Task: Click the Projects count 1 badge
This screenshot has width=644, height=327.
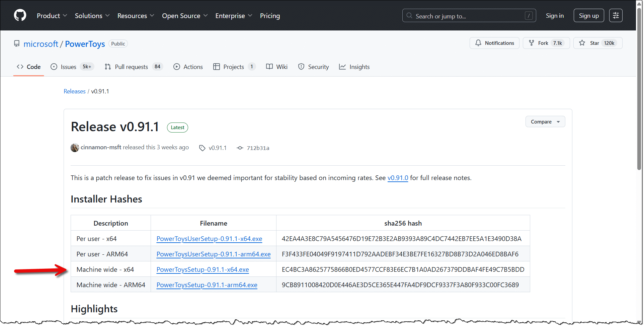Action: click(x=252, y=67)
